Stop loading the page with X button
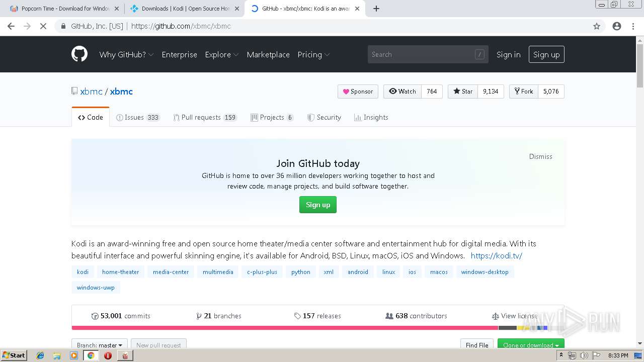The image size is (644, 362). (x=43, y=26)
